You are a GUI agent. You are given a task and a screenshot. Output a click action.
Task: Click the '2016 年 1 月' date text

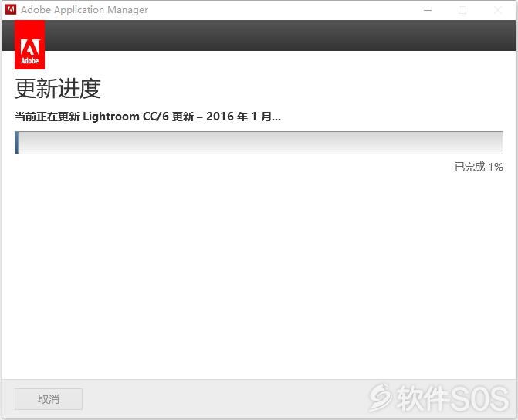tap(239, 117)
